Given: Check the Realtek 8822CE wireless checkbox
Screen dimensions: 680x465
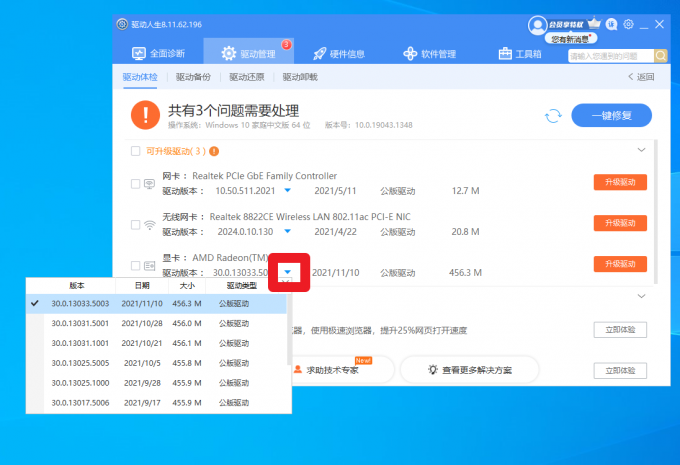Looking at the screenshot, I should coord(135,225).
